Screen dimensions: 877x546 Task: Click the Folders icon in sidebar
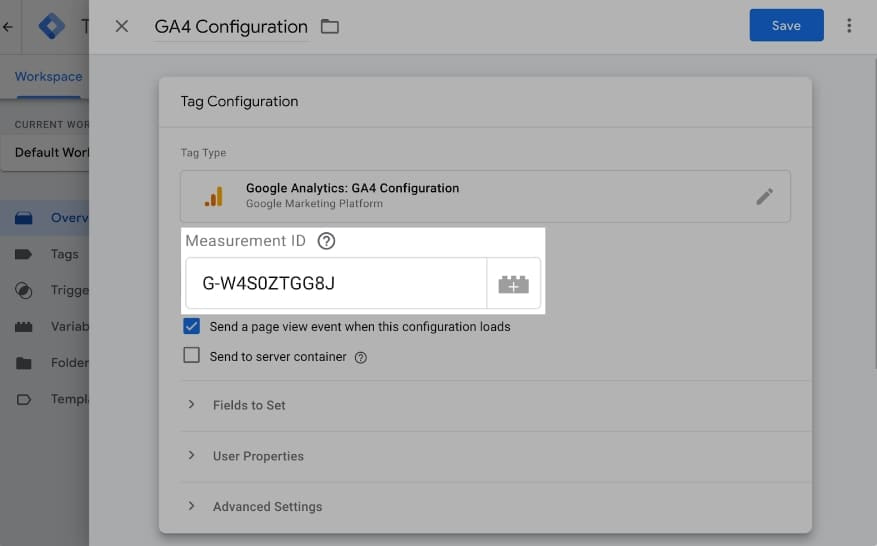23,363
